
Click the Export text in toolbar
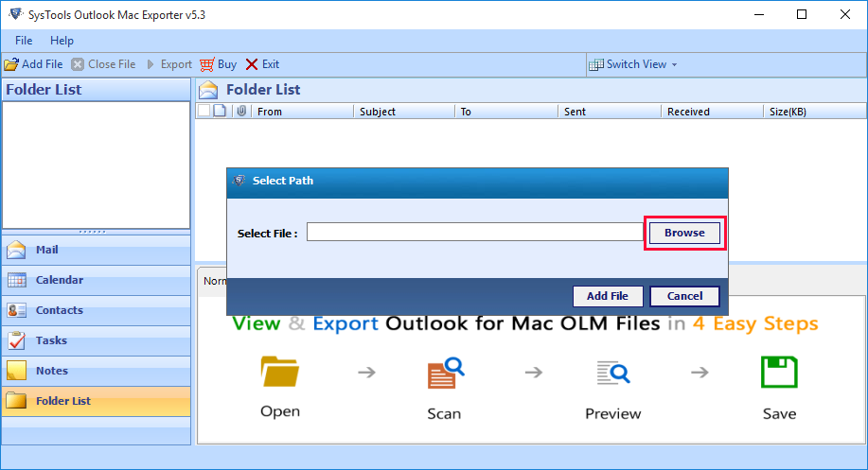(x=176, y=64)
